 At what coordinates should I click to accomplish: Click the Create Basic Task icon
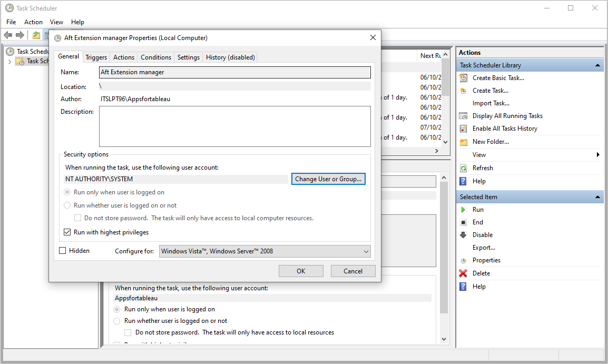(x=463, y=78)
